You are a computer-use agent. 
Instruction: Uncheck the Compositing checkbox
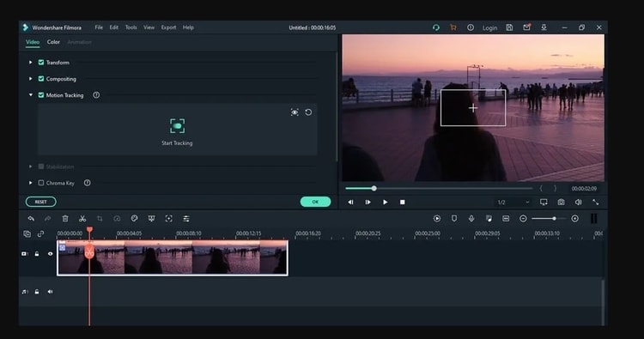(41, 79)
